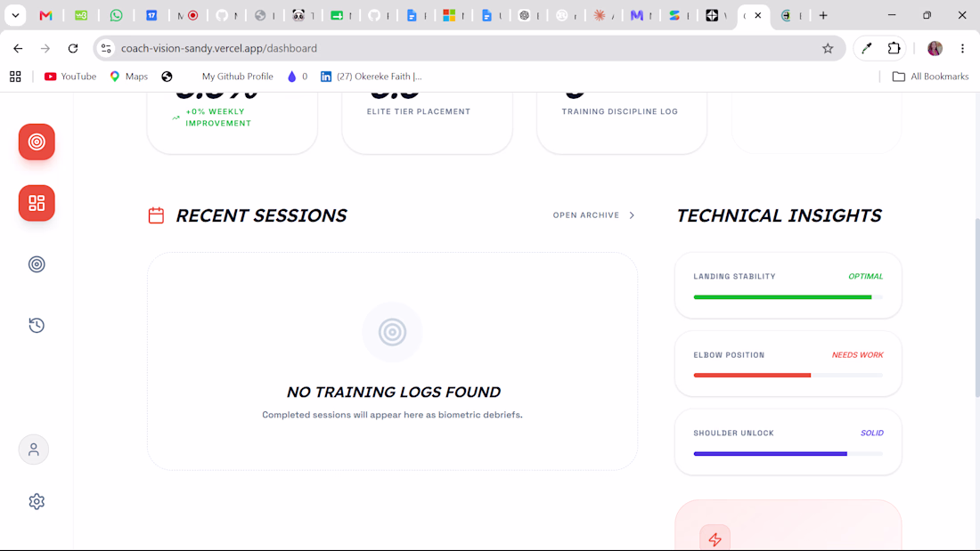980x551 pixels.
Task: Open the YouTube bookmark
Action: tap(70, 77)
